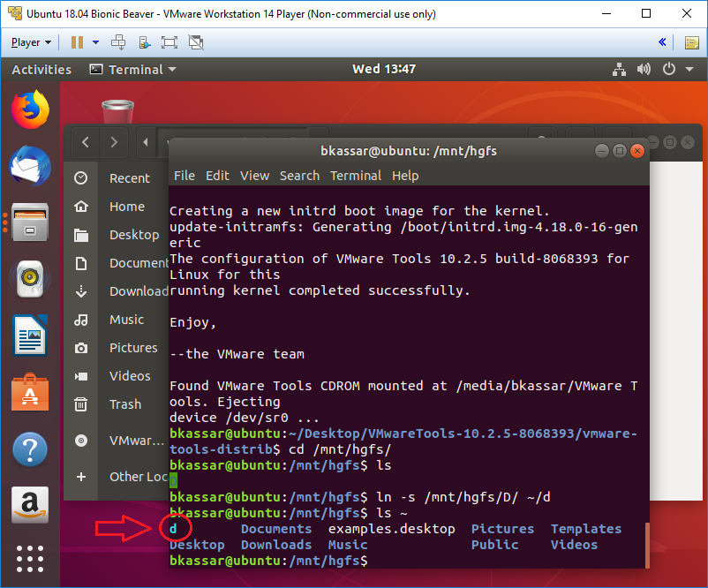Open Ubuntu Software orange bag icon
This screenshot has width=708, height=588.
pyautogui.click(x=30, y=392)
